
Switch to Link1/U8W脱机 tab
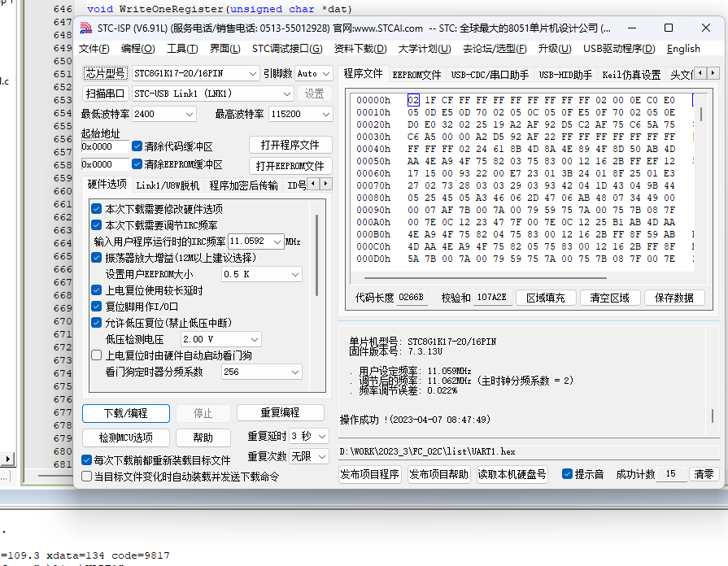pyautogui.click(x=168, y=185)
